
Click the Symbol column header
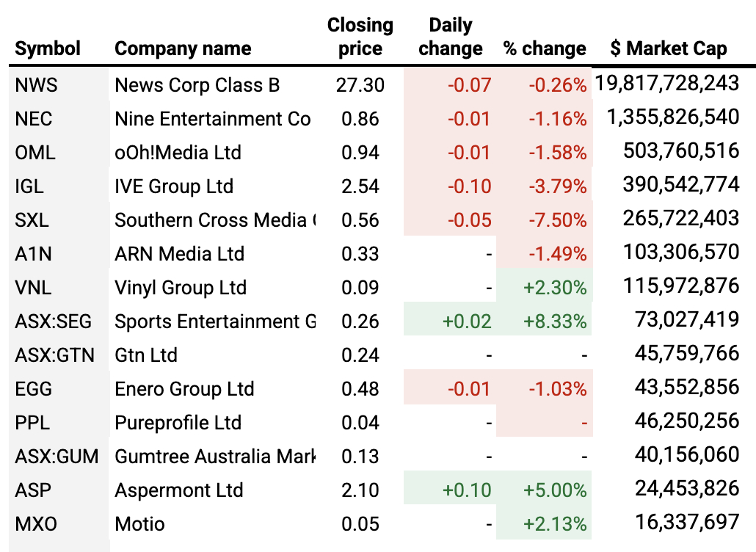[48, 49]
